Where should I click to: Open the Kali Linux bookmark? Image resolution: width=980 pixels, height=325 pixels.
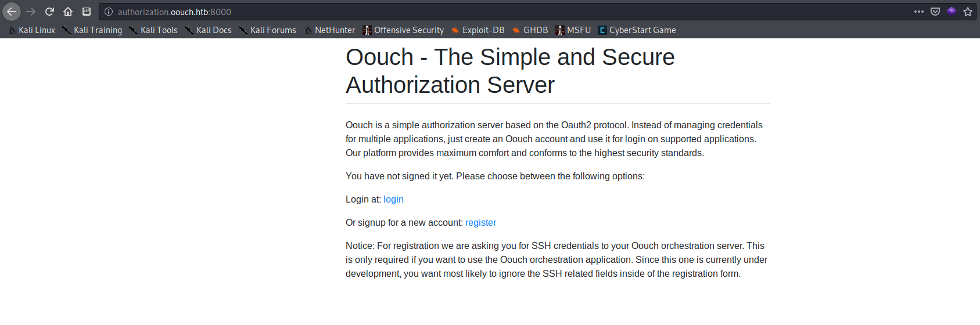point(32,30)
